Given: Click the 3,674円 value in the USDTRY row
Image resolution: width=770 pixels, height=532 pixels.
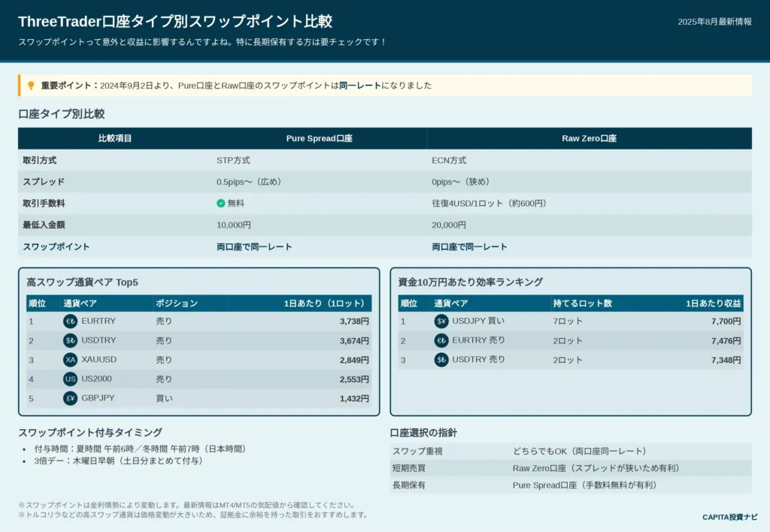Looking at the screenshot, I should click(354, 340).
